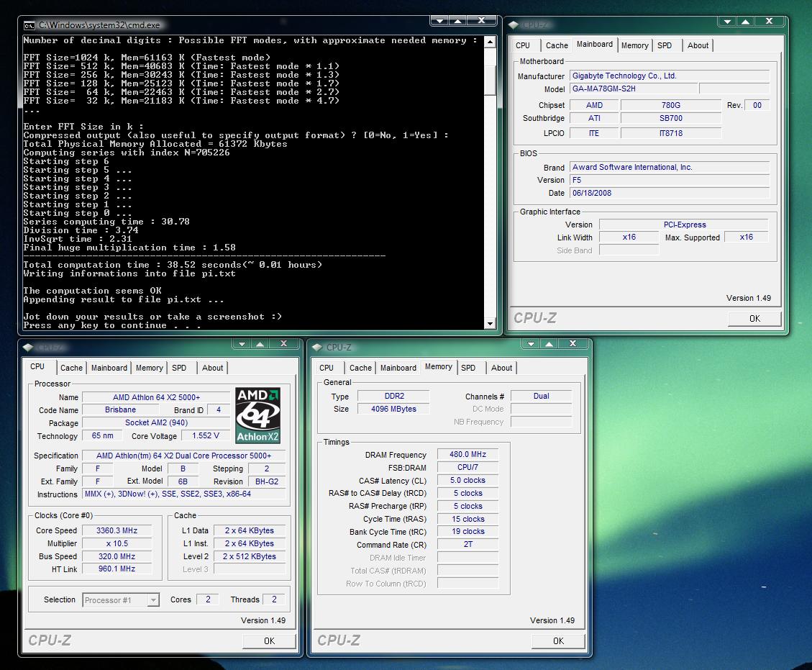Click OK button in CPU tab window
812x670 pixels.
pyautogui.click(x=269, y=641)
